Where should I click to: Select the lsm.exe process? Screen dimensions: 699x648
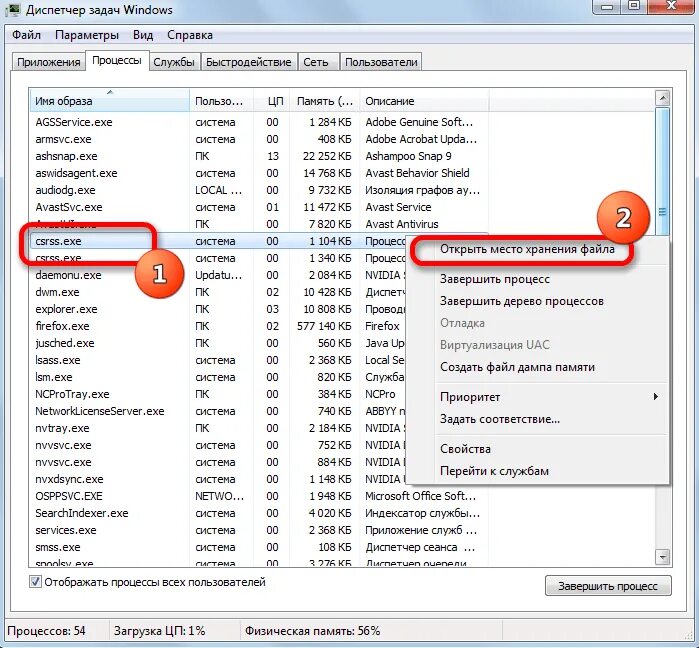coord(53,377)
